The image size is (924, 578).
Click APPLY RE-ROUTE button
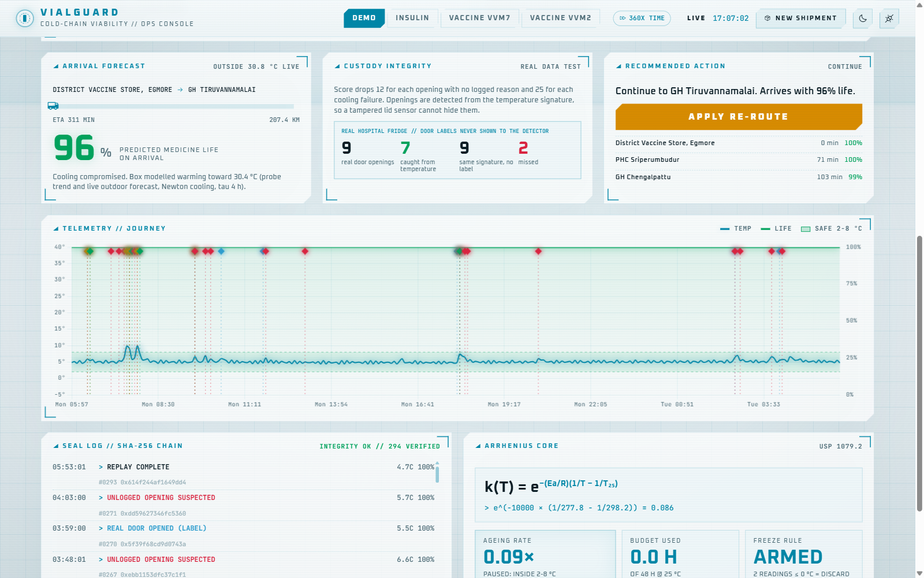(739, 117)
